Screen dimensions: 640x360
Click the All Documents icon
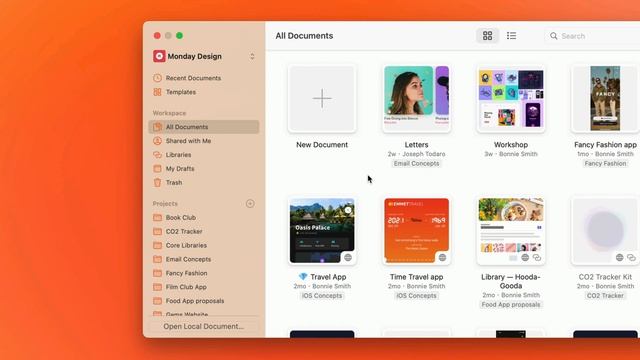click(158, 127)
